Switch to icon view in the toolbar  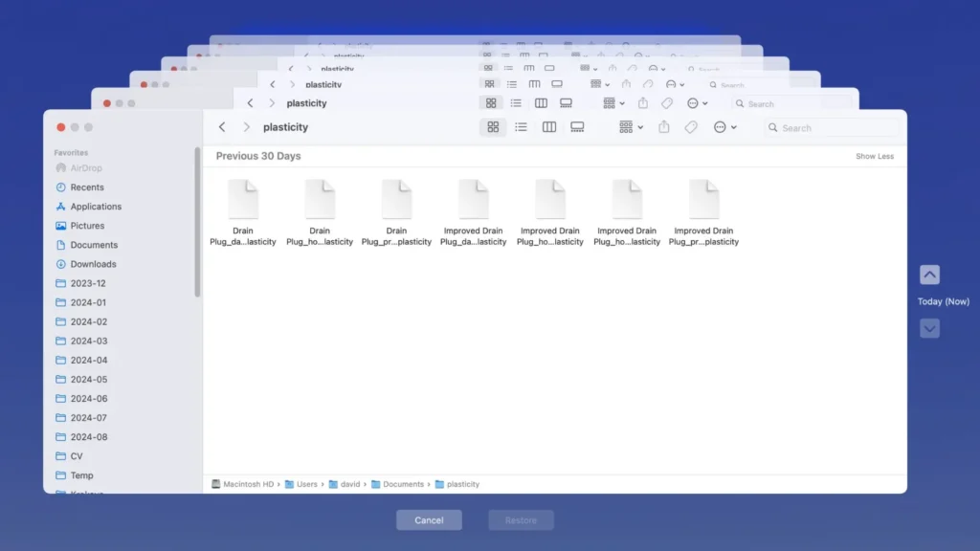pos(493,126)
